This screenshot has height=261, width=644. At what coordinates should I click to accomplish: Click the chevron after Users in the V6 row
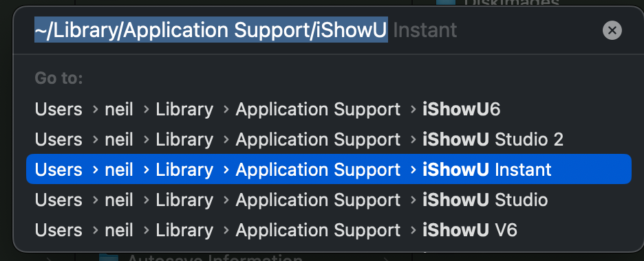[95, 230]
